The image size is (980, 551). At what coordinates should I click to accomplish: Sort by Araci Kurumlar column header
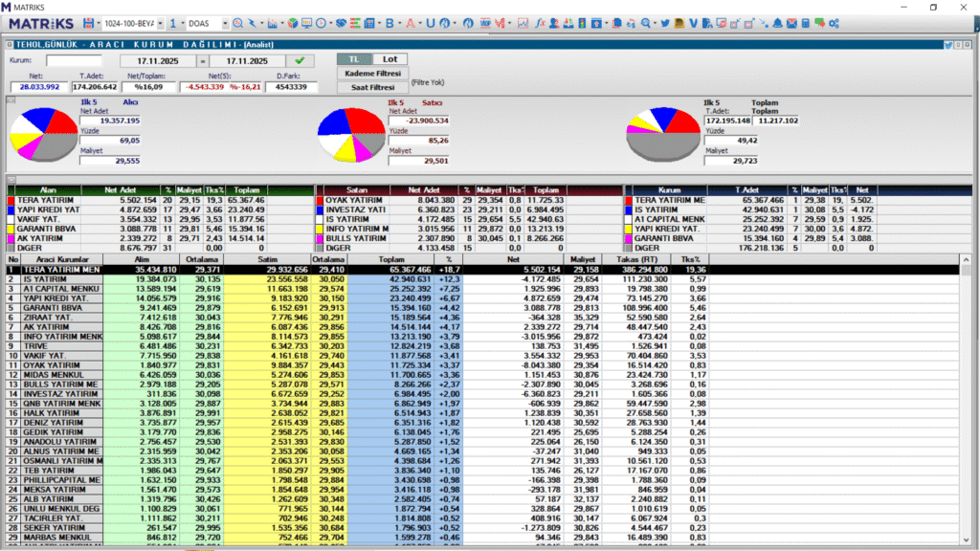coord(62,259)
